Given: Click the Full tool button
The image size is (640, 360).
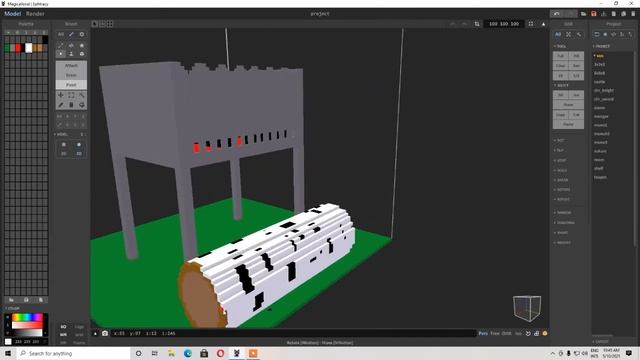Looking at the screenshot, I should (x=560, y=56).
